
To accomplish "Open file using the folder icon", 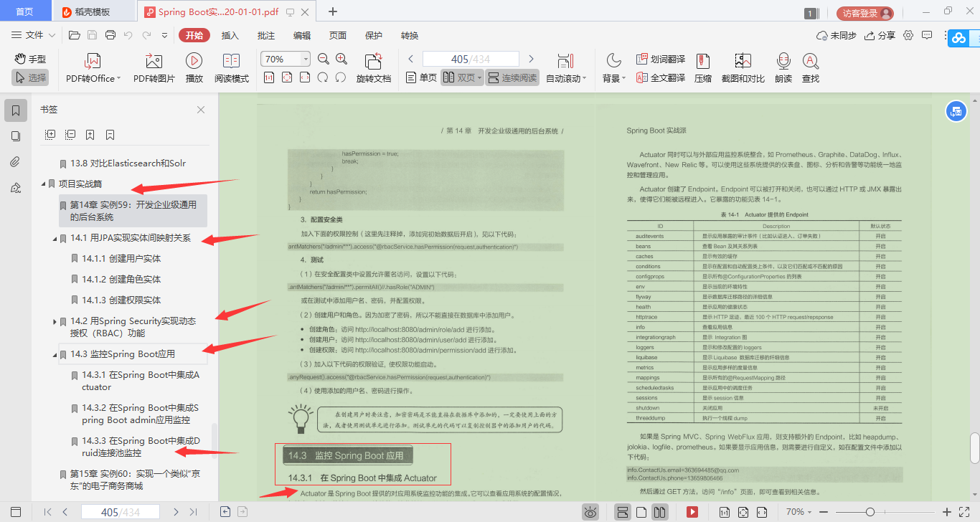I will pos(74,35).
